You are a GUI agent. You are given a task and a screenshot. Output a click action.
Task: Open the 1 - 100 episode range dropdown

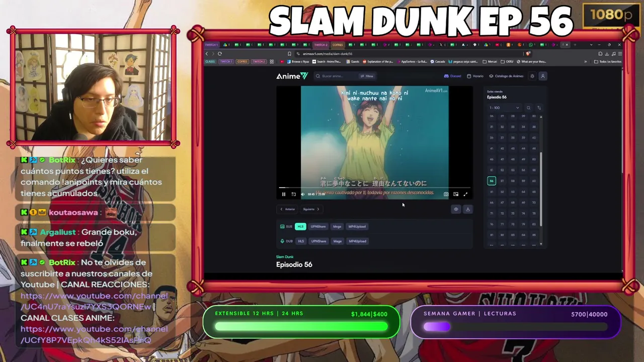[504, 108]
